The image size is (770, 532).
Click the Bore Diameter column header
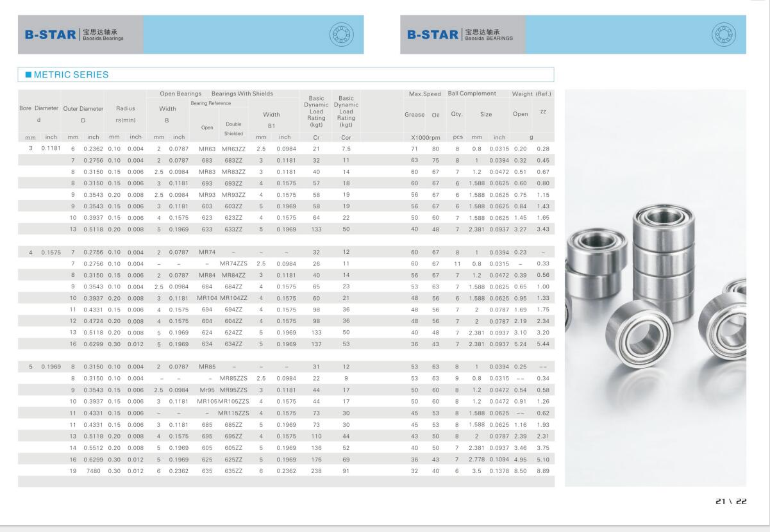38,108
